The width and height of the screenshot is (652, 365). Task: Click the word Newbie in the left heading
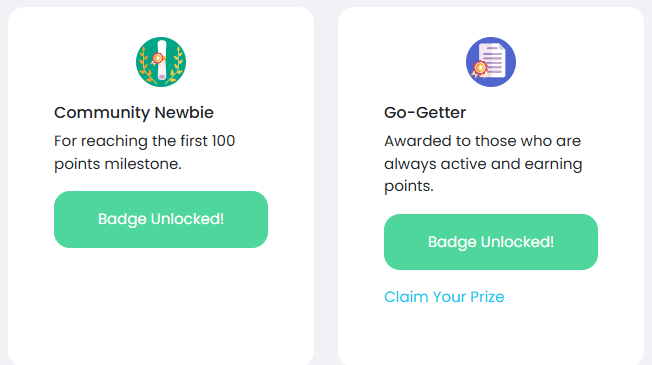click(184, 113)
